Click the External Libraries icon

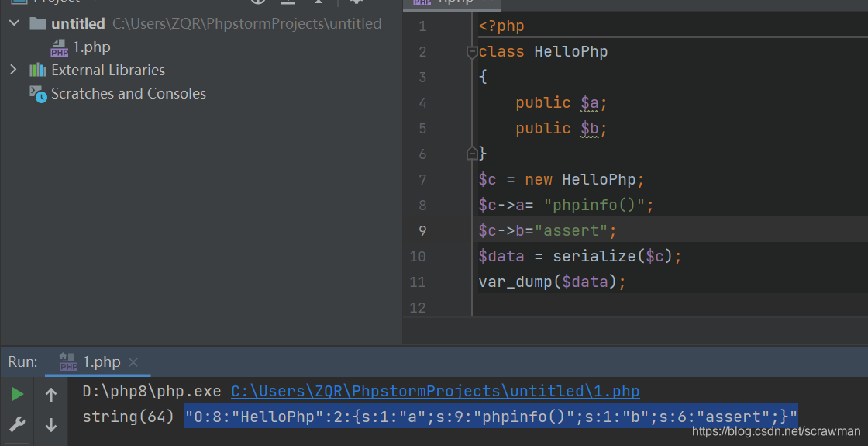click(38, 70)
